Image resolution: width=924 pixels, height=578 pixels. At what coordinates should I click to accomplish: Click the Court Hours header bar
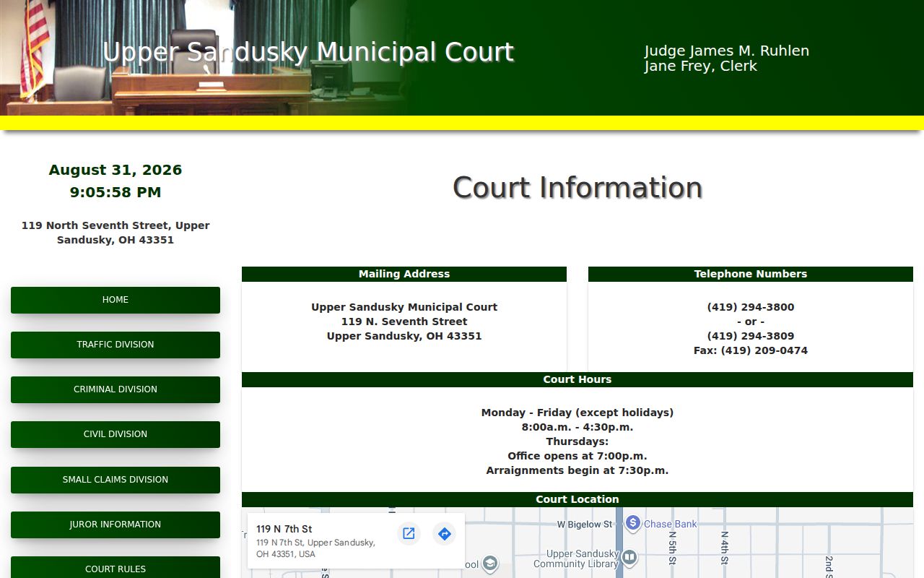click(x=577, y=379)
